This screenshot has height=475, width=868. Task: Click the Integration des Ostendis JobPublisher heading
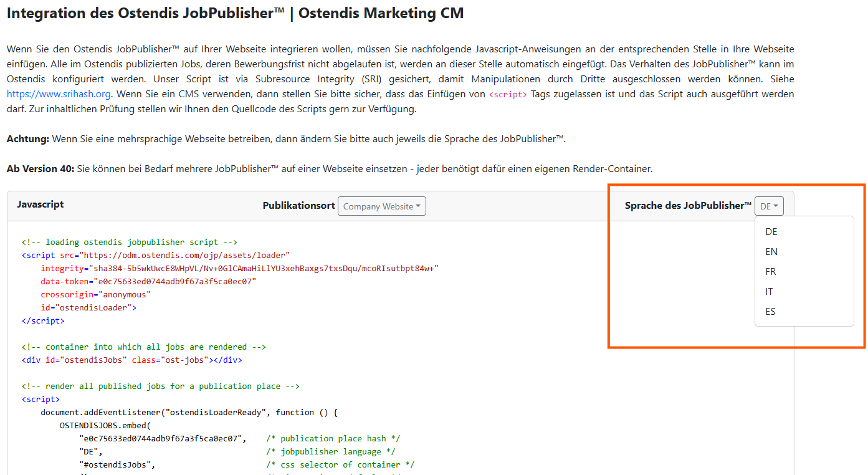tap(235, 13)
